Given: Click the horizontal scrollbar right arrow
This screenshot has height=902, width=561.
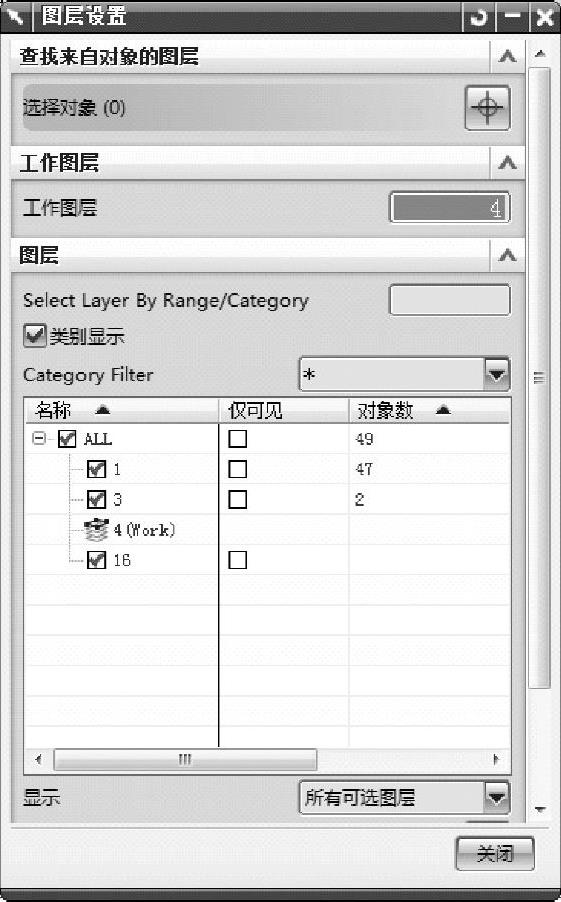Looking at the screenshot, I should (496, 759).
